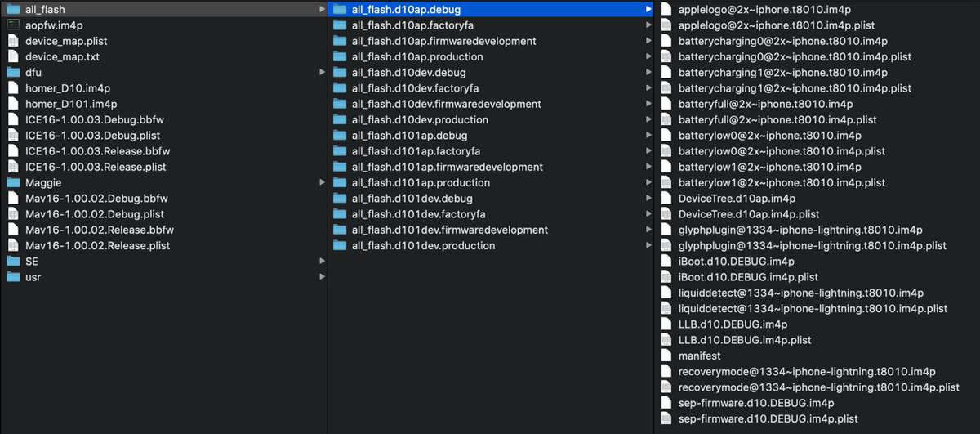Click the all_flash.d10dev.debug folder icon

tap(339, 72)
